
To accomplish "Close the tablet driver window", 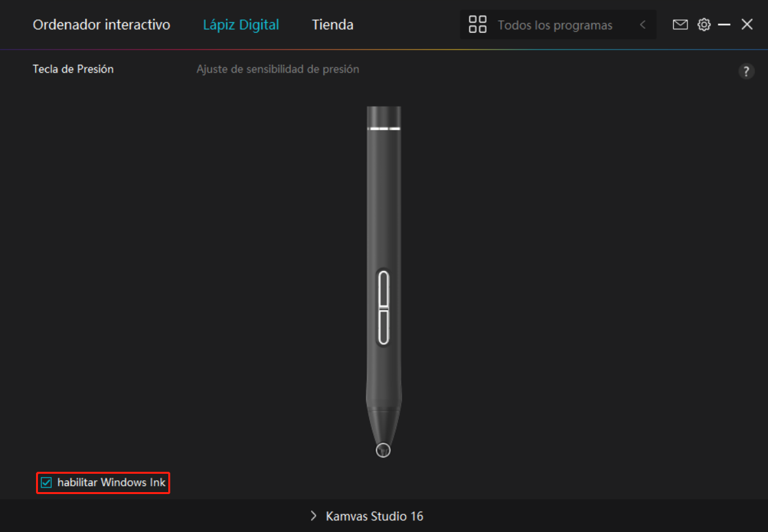I will 747,25.
